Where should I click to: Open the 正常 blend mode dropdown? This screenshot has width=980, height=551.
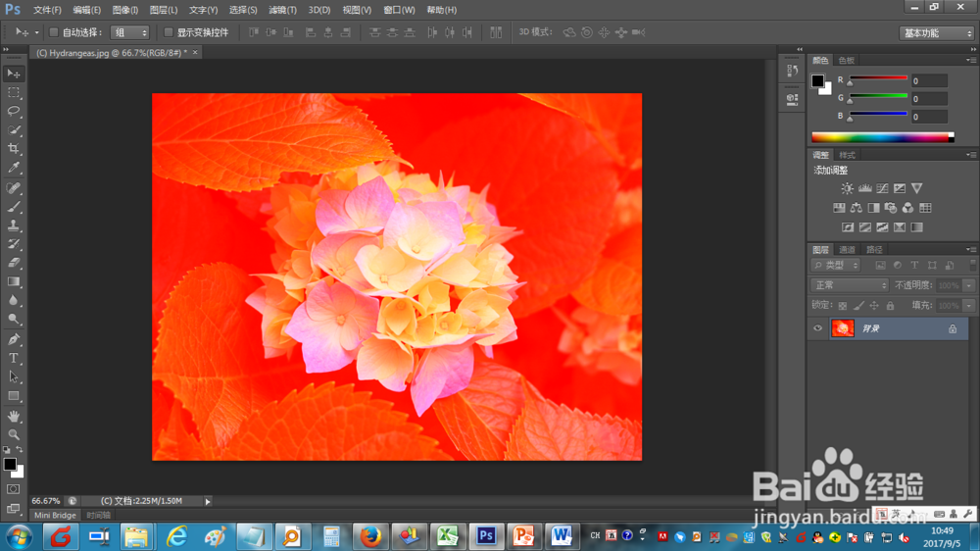[x=850, y=285]
